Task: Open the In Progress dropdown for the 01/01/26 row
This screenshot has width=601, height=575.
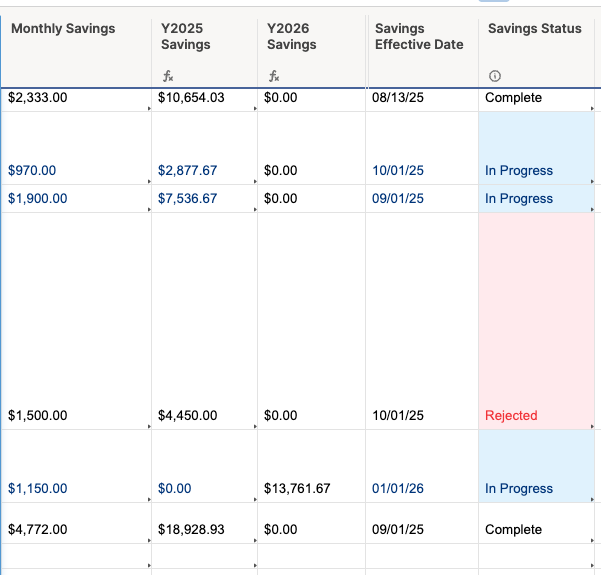Action: tap(594, 499)
